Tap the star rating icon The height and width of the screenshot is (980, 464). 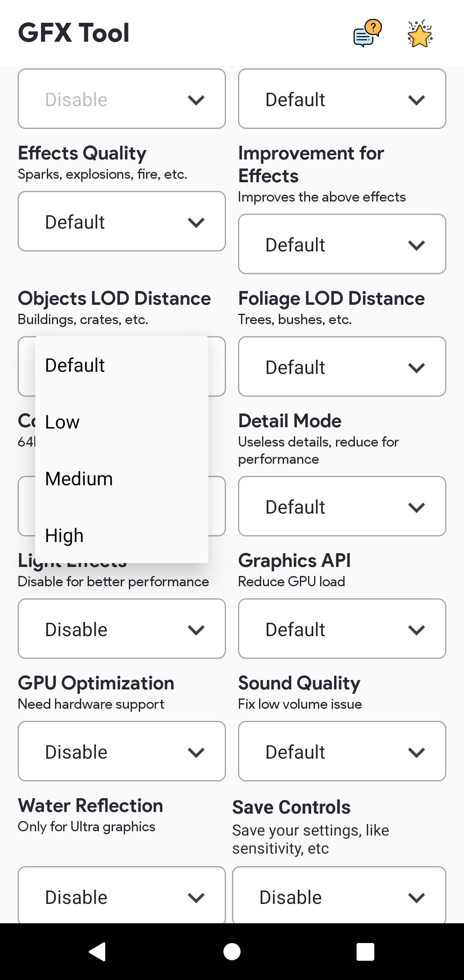(420, 33)
